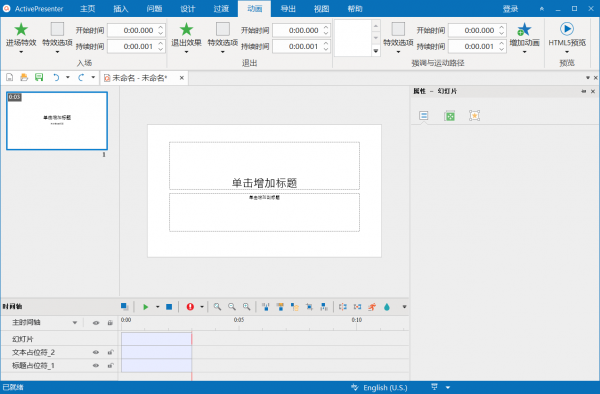The width and height of the screenshot is (600, 394).
Task: Open the 退出效果 exit effect star
Action: click(x=186, y=29)
